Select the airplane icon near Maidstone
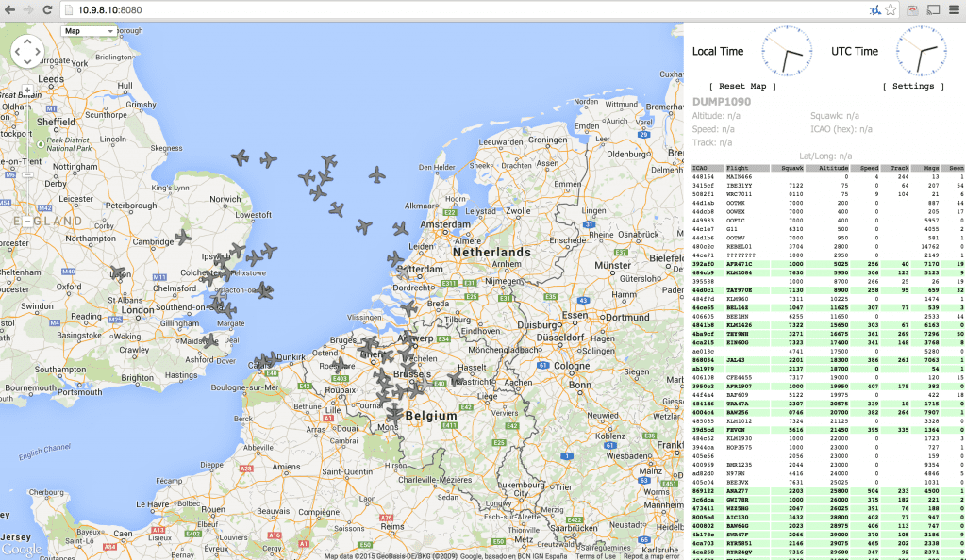Screen dimensions: 966x560 [210, 340]
